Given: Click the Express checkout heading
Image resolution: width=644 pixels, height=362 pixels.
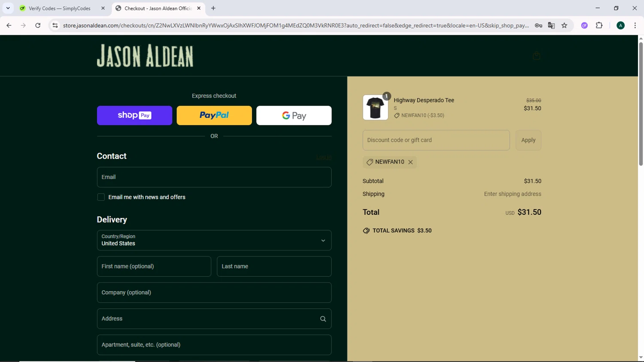Looking at the screenshot, I should point(214,96).
